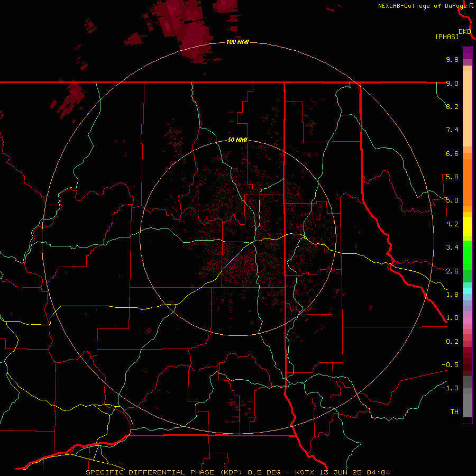Viewport: 476px width, 476px height.
Task: Click the 7.4 color scale value
Action: point(452,130)
